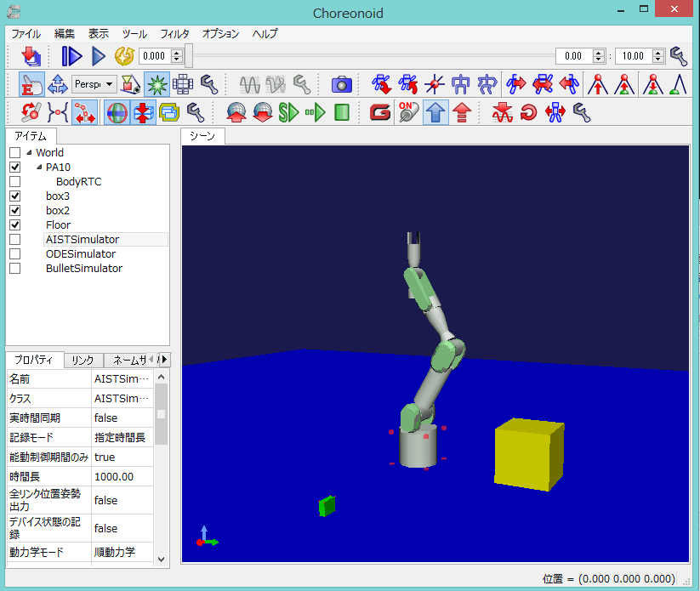Open the 編集 menu

click(x=65, y=34)
